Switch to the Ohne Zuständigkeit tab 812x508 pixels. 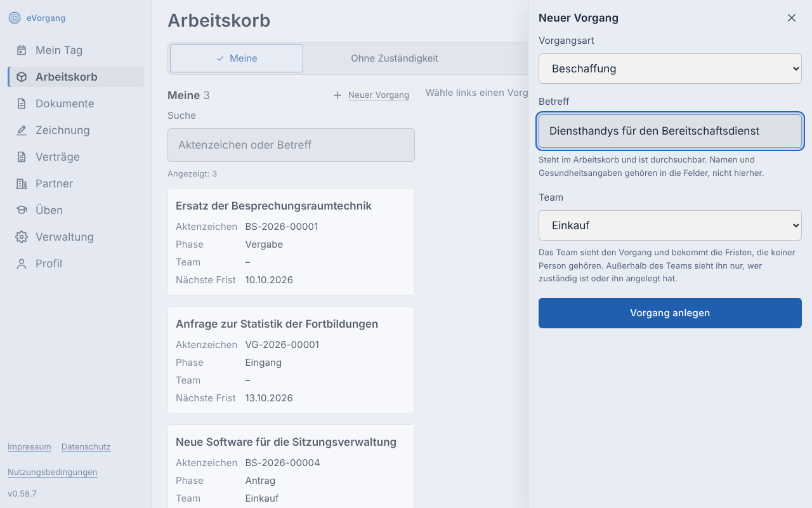click(x=395, y=58)
